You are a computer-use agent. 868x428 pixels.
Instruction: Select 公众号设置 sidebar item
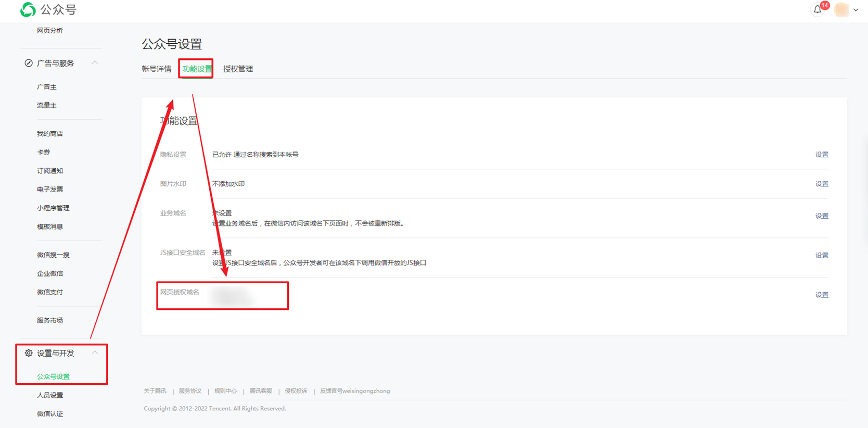coord(53,376)
